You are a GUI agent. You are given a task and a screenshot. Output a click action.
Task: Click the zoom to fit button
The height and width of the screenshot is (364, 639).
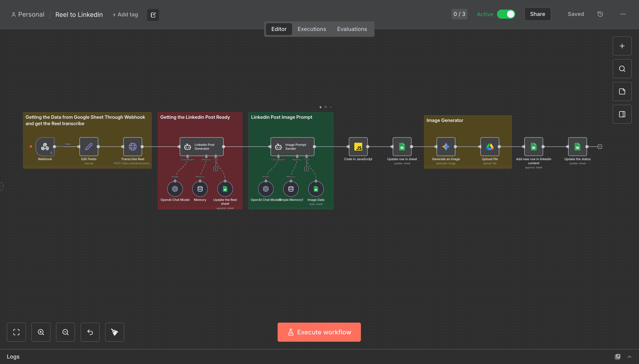(x=16, y=332)
